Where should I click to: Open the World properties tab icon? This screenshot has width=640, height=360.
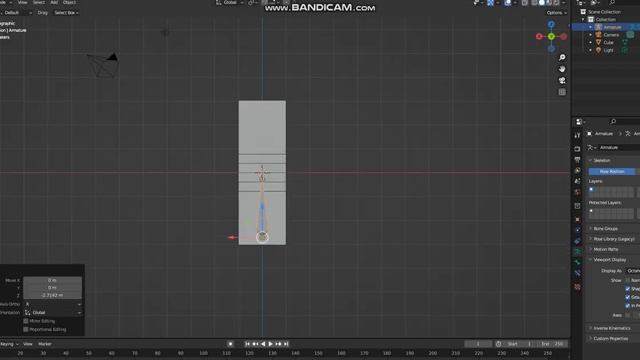tap(577, 192)
